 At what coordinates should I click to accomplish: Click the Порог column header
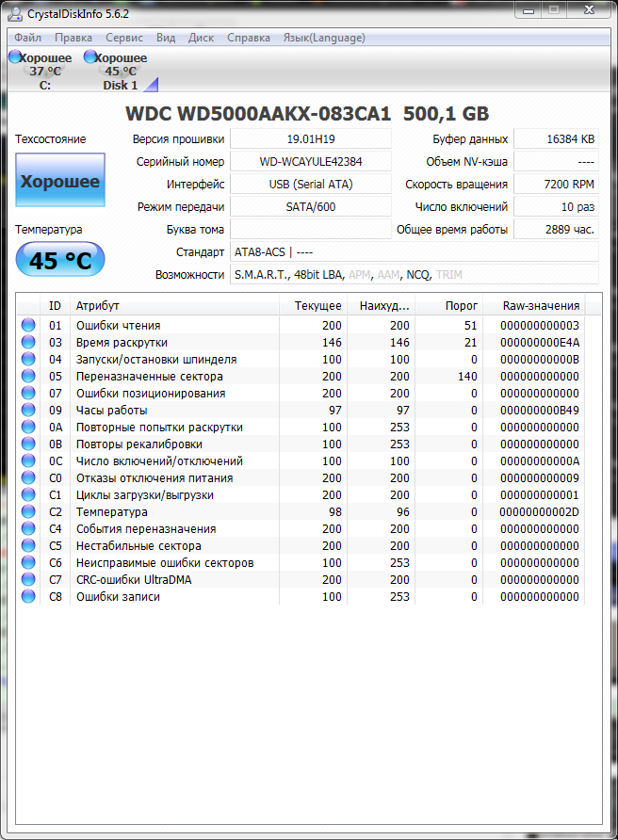pyautogui.click(x=449, y=305)
